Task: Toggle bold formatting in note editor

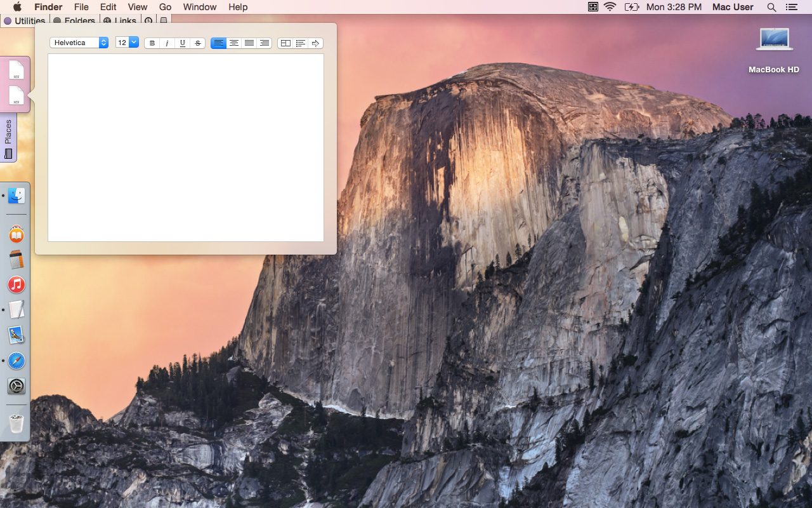Action: [x=152, y=43]
